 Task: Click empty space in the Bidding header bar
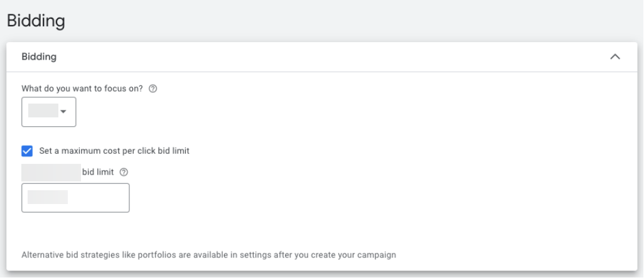tap(314, 57)
